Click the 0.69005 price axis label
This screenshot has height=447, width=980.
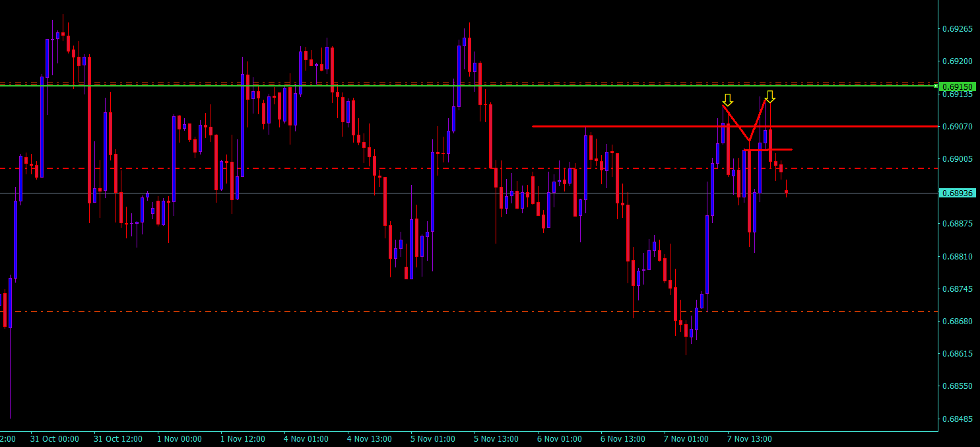[x=957, y=159]
